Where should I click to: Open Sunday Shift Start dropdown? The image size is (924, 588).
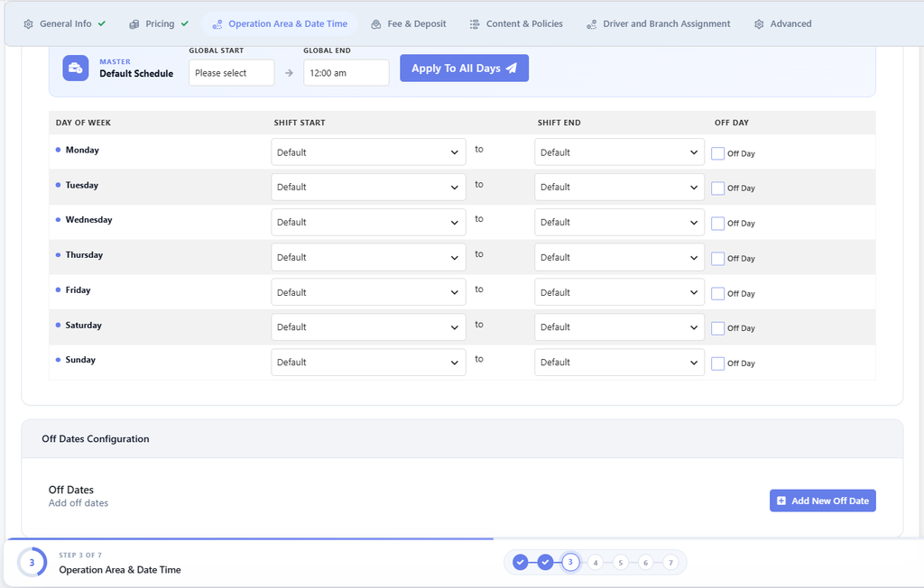click(x=368, y=363)
